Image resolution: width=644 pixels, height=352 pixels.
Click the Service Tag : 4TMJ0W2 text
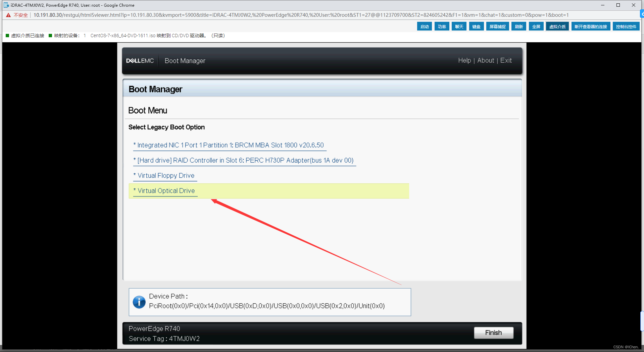[164, 339]
